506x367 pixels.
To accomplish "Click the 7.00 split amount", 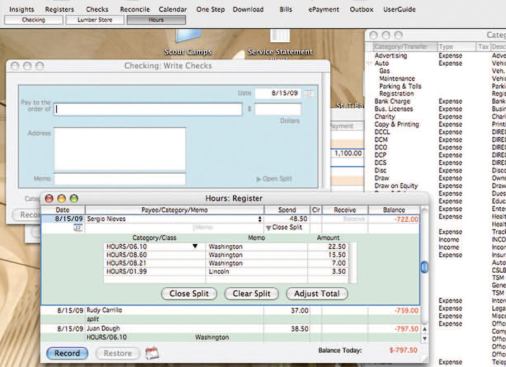I will pyautogui.click(x=339, y=263).
